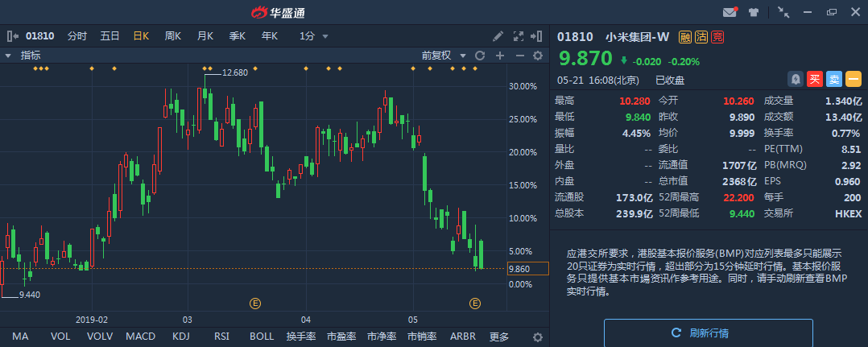Refresh the chart with circular arrow
Viewport: 868px width, 347px height.
tap(480, 56)
